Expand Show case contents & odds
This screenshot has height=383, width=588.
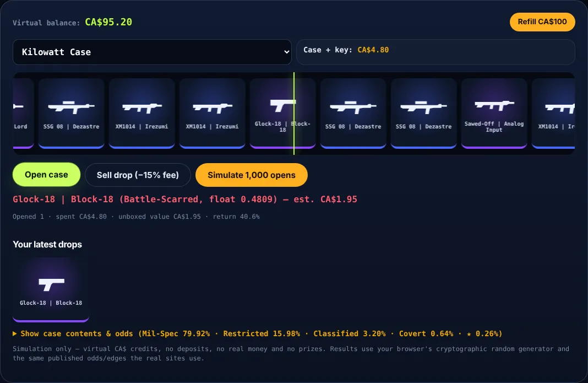tap(257, 333)
